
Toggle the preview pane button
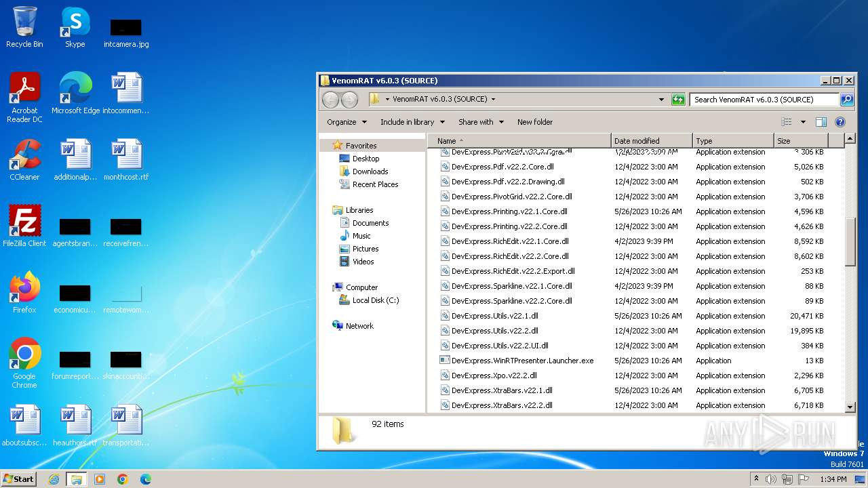(821, 122)
